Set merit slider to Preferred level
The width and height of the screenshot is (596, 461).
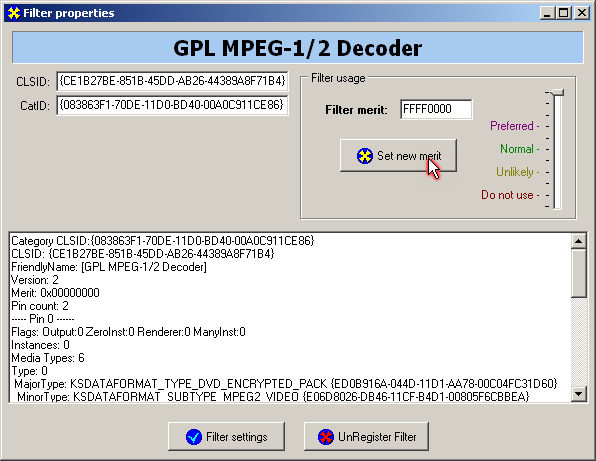click(557, 126)
